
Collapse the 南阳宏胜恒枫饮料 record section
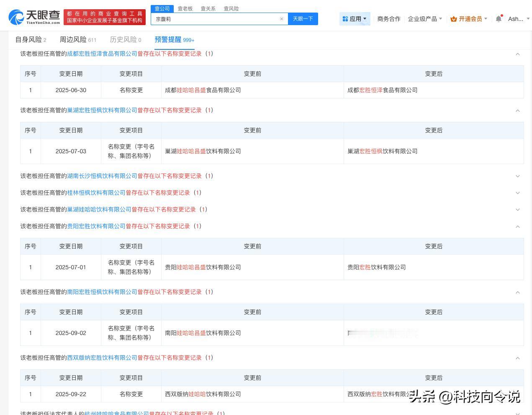[x=518, y=292]
